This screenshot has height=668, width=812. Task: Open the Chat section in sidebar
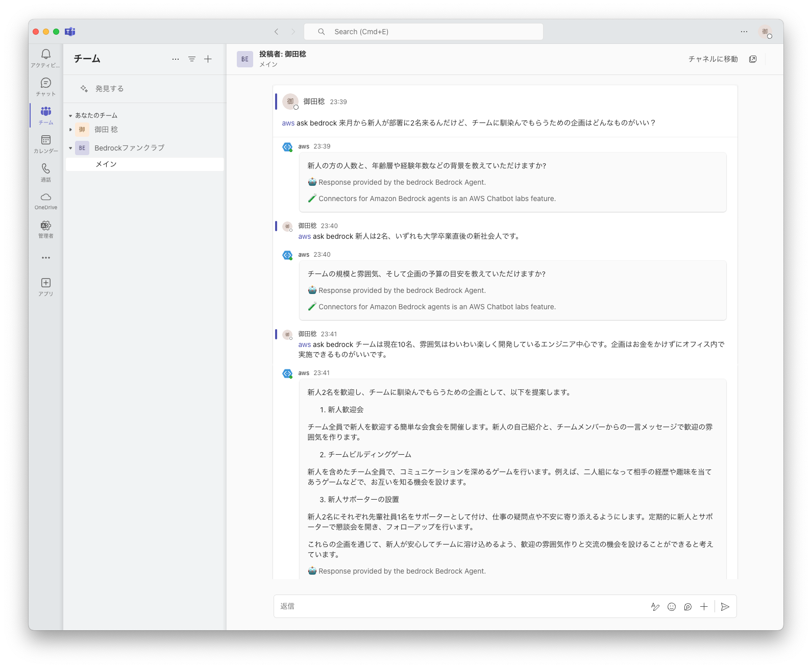pos(45,86)
